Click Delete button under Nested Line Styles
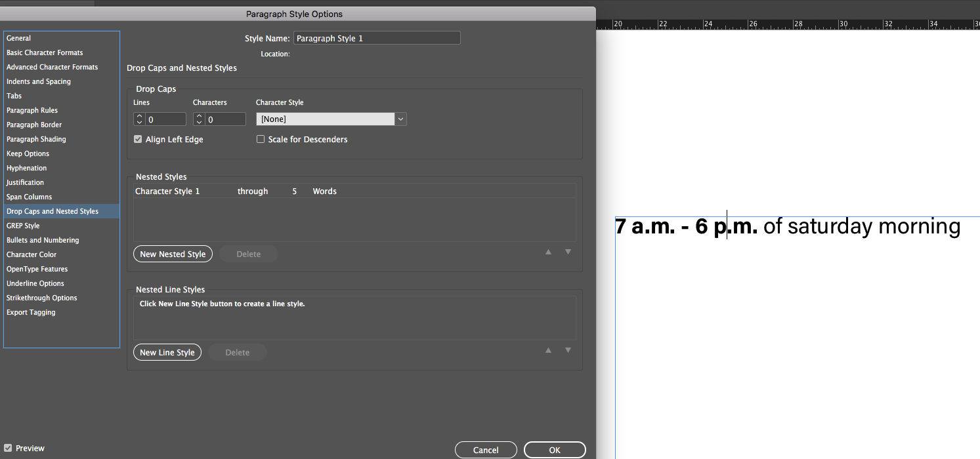The height and width of the screenshot is (459, 980). pyautogui.click(x=238, y=352)
